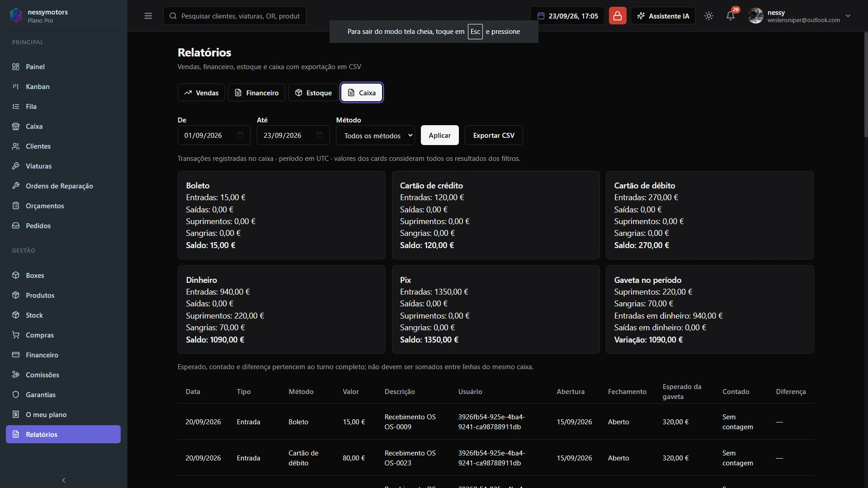Switch to the Vendas report tab
The width and height of the screenshot is (868, 488).
tap(201, 93)
